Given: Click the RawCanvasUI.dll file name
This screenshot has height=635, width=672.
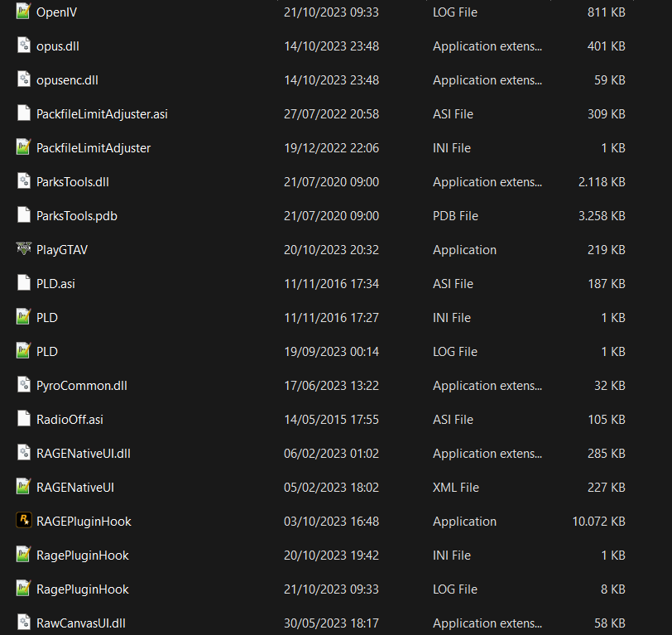Looking at the screenshot, I should (x=81, y=623).
